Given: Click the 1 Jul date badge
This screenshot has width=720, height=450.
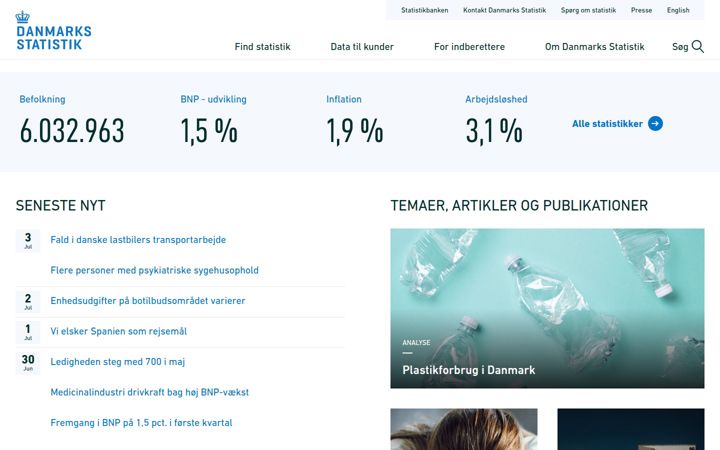Looking at the screenshot, I should point(28,332).
